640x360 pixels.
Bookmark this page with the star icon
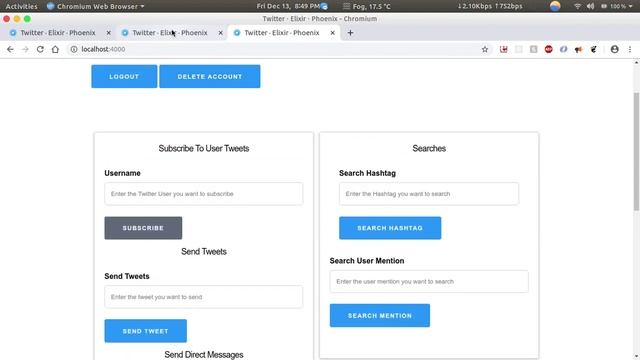point(485,49)
